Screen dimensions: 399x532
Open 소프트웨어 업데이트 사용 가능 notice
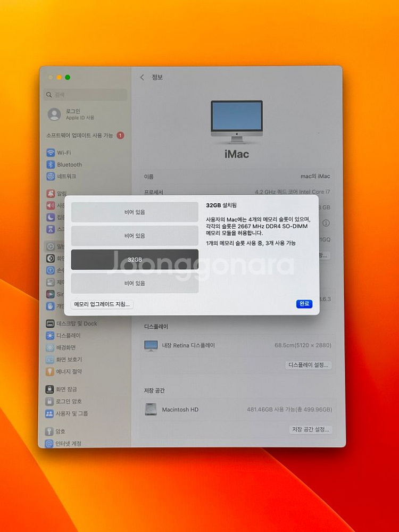[86, 135]
